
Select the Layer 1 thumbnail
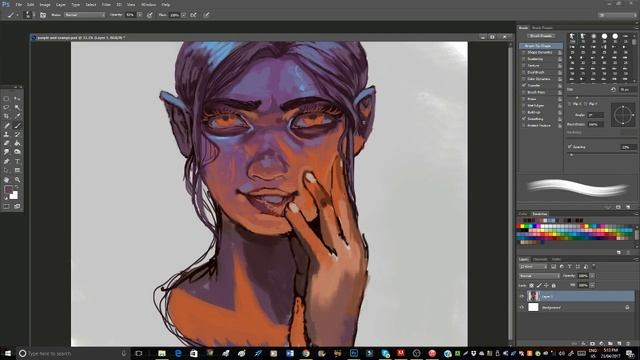pyautogui.click(x=533, y=296)
